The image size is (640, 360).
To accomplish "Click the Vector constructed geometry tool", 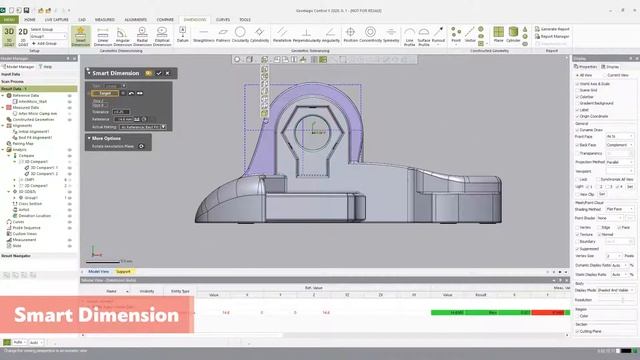I will point(470,35).
